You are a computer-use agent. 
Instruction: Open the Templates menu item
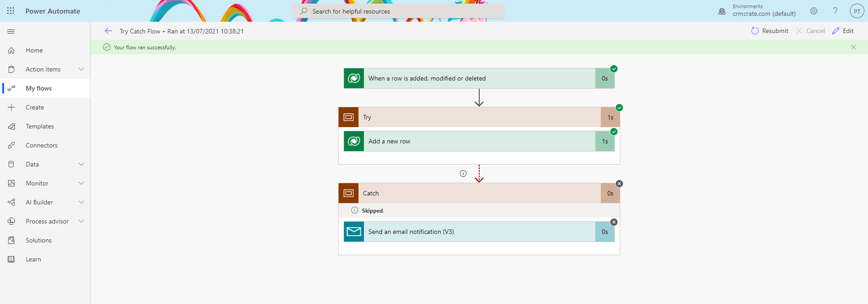(x=45, y=126)
